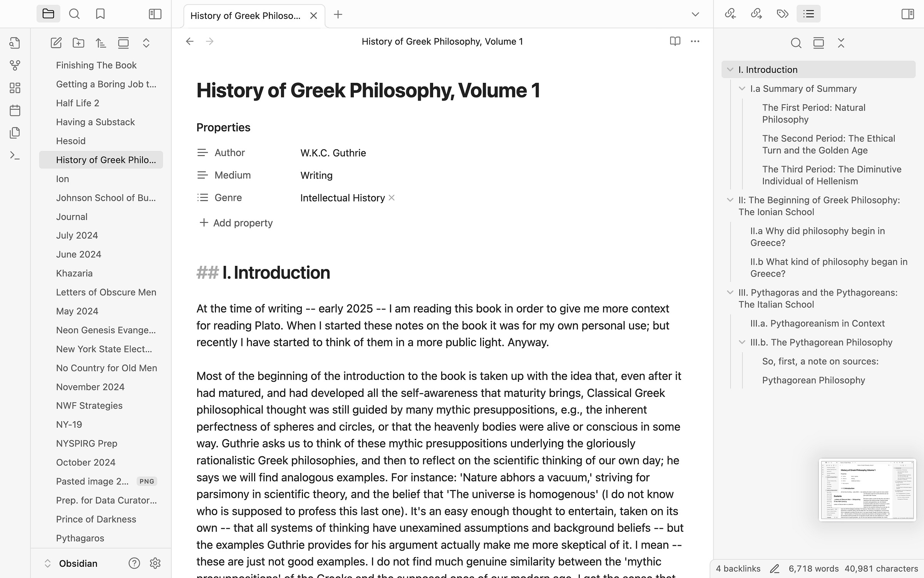The height and width of the screenshot is (578, 924).
Task: Collapse the I. Introduction outline section
Action: coord(730,70)
